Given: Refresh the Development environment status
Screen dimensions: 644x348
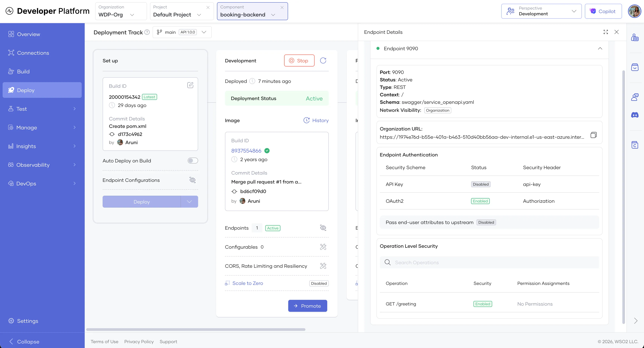Looking at the screenshot, I should click(323, 60).
